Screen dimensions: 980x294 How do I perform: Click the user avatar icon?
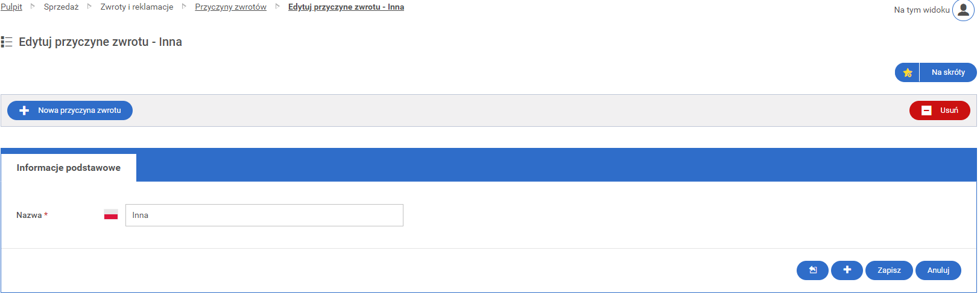(963, 10)
